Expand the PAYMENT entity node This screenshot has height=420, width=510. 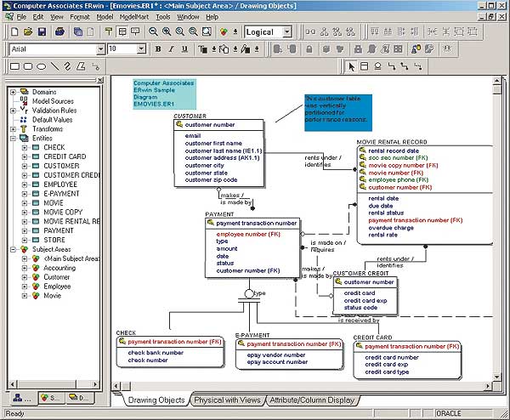25,231
